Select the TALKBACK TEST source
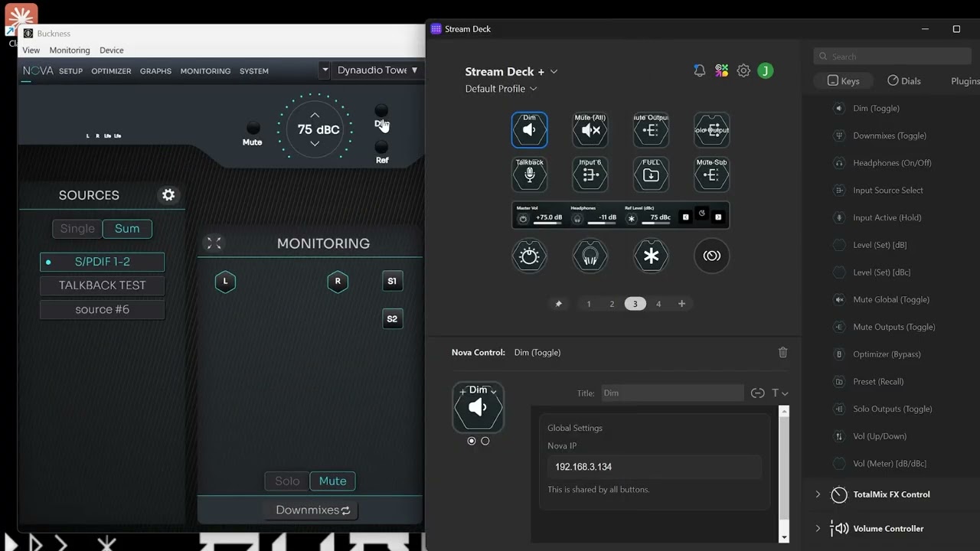The image size is (980, 551). click(x=102, y=285)
